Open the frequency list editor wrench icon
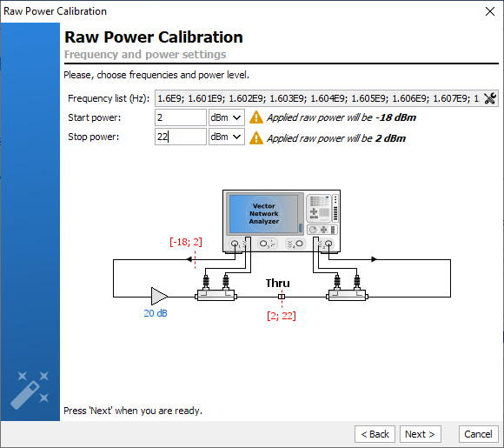The width and height of the screenshot is (504, 448). [490, 98]
